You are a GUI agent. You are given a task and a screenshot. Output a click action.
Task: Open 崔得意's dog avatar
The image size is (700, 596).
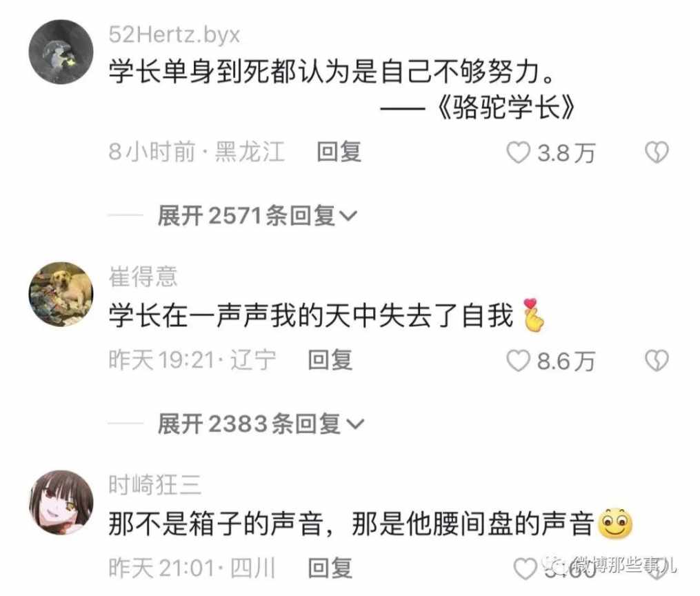(61, 294)
